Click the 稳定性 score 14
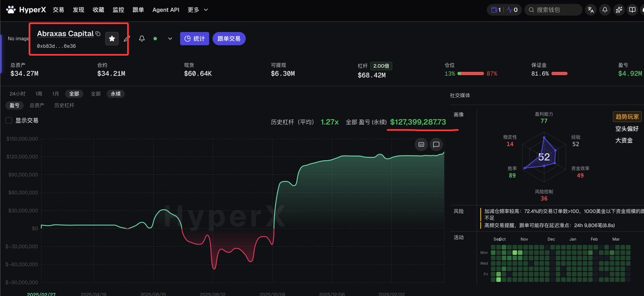Screen dimensions: 644x296 (510, 144)
